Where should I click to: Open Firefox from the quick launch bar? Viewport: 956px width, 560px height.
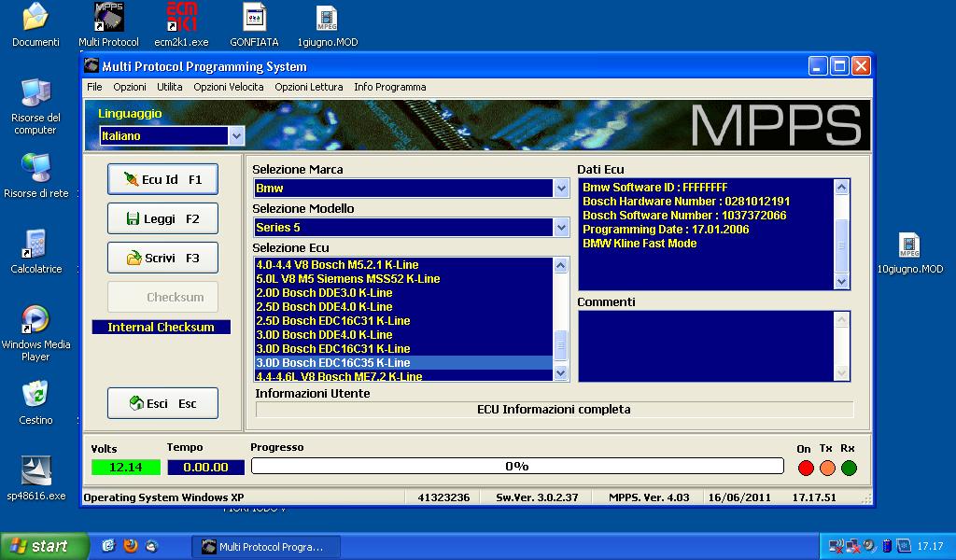click(x=131, y=546)
